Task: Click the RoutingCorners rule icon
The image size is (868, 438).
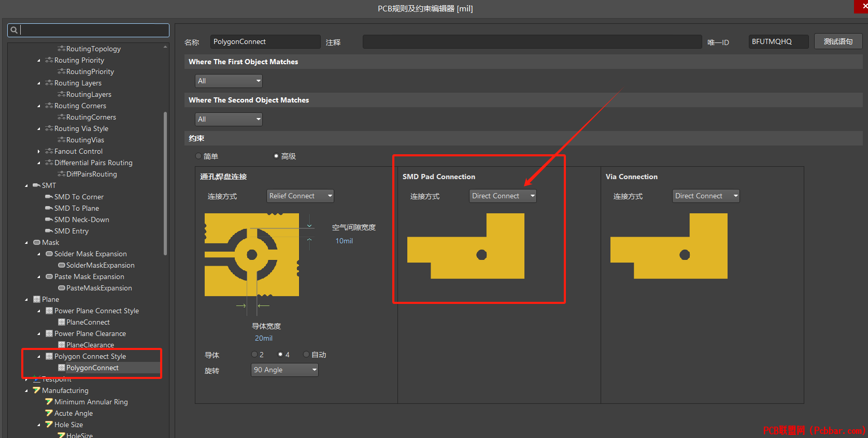Action: click(61, 117)
